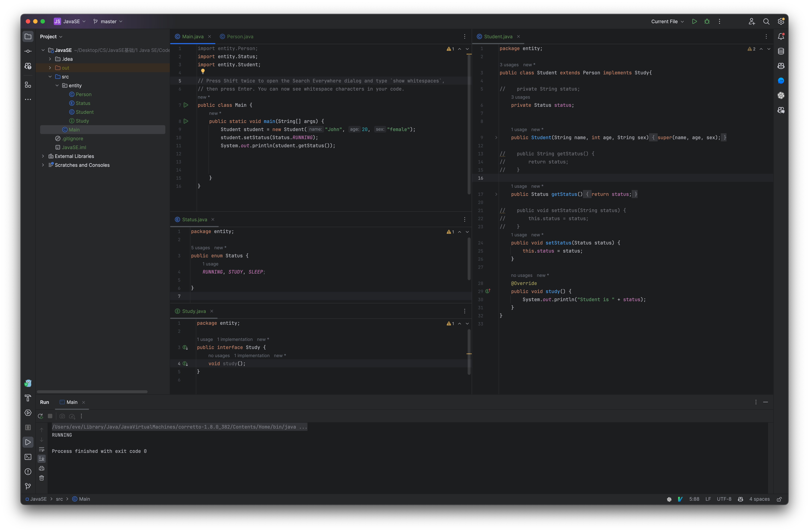Enable scroll to end in console output
The image size is (809, 532).
41,458
